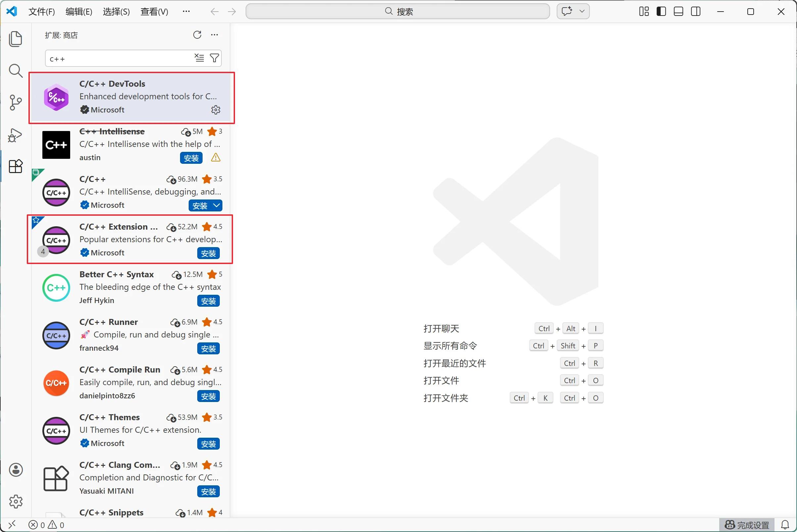Go forward with the navigation arrow
797x532 pixels.
[232, 12]
